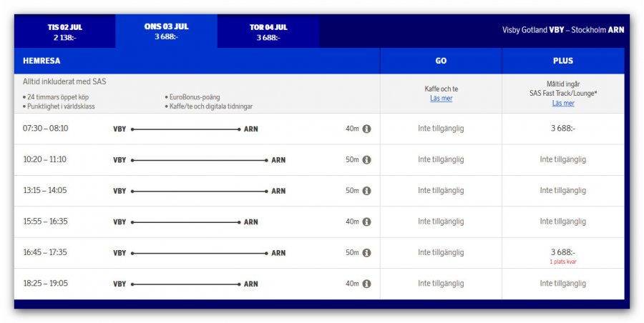Show info for 15:55 – 16:35 flight
This screenshot has width=644, height=323.
click(366, 222)
